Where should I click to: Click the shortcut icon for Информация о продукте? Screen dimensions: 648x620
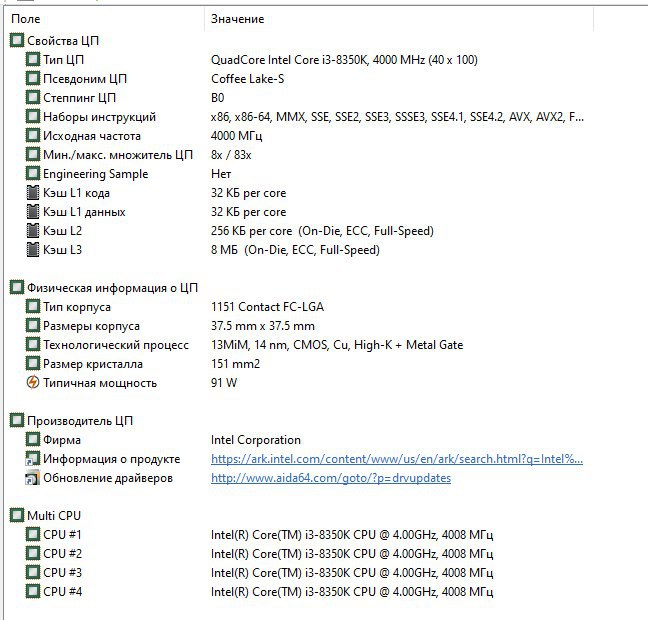(x=33, y=459)
